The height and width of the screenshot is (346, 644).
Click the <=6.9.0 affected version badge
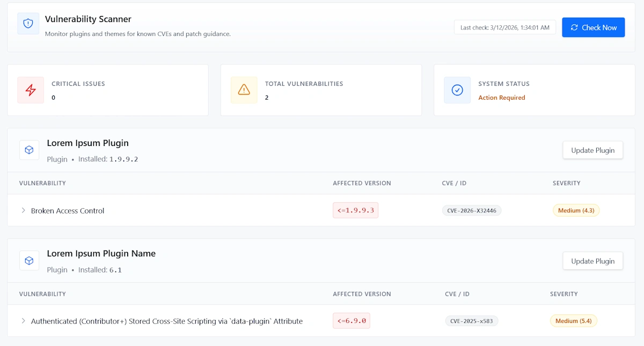tap(352, 321)
